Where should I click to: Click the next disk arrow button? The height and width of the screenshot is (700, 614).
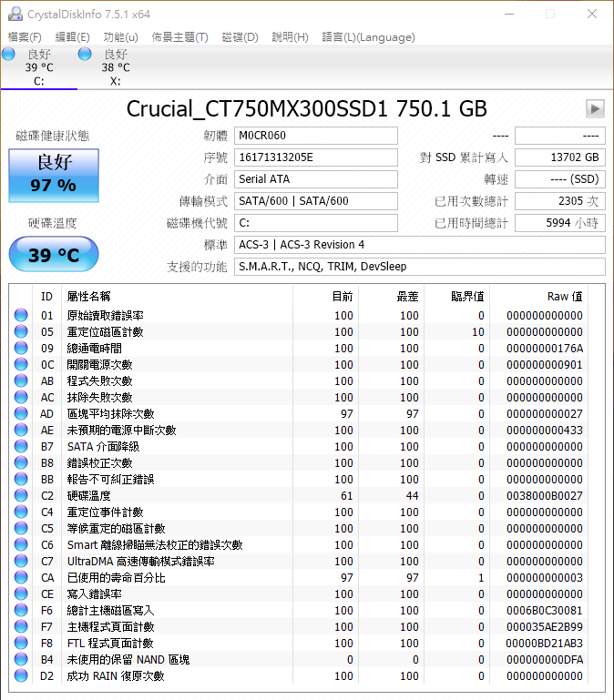595,108
